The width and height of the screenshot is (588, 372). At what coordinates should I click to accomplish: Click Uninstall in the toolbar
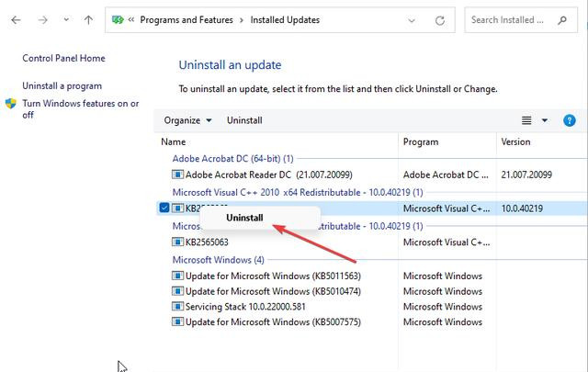click(244, 120)
